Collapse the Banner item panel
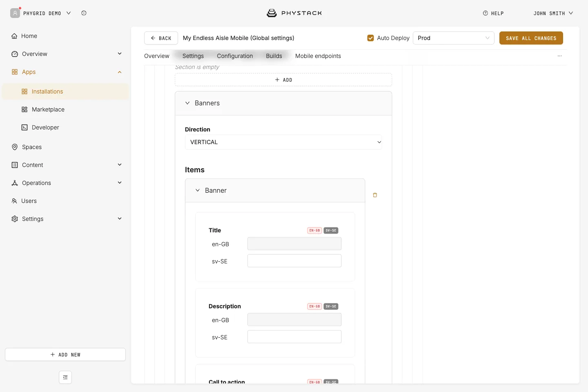Image resolution: width=588 pixels, height=392 pixels. [198, 190]
